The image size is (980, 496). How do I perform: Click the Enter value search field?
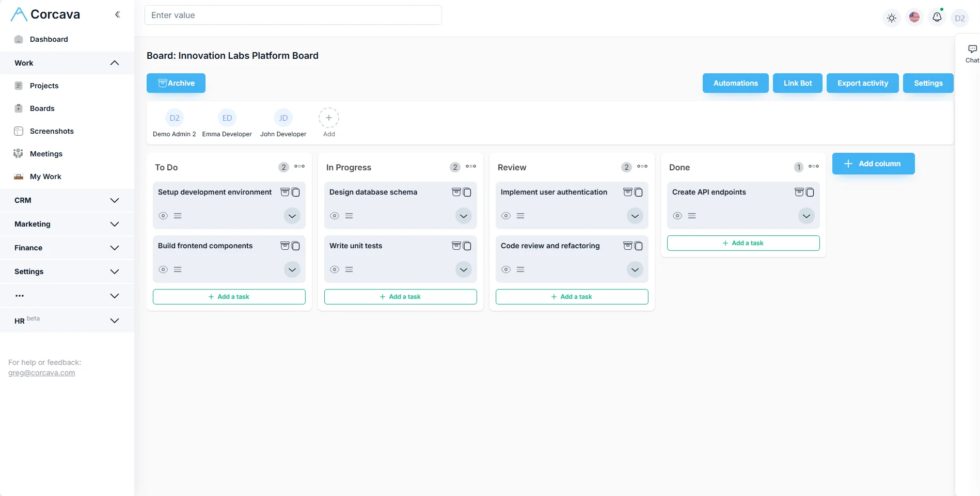tap(293, 15)
